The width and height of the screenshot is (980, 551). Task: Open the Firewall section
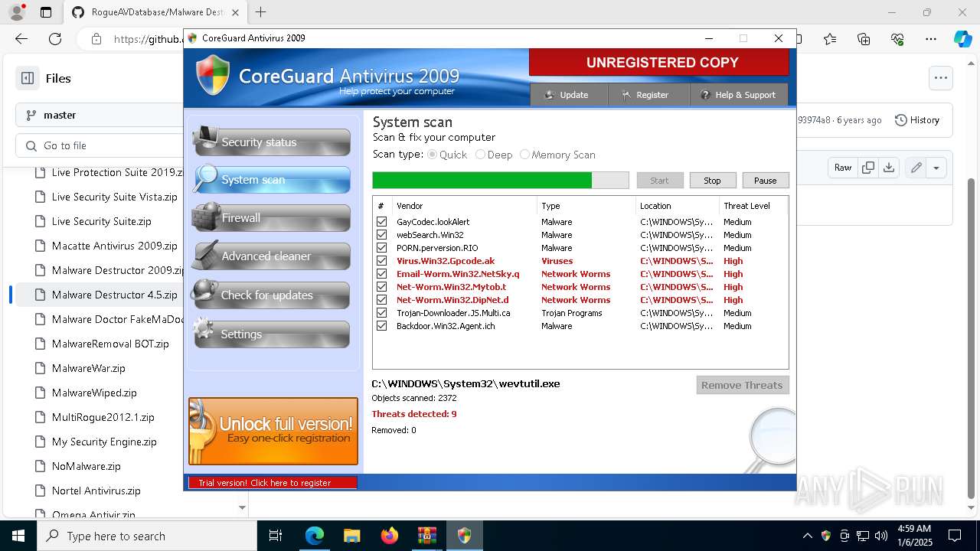[272, 217]
